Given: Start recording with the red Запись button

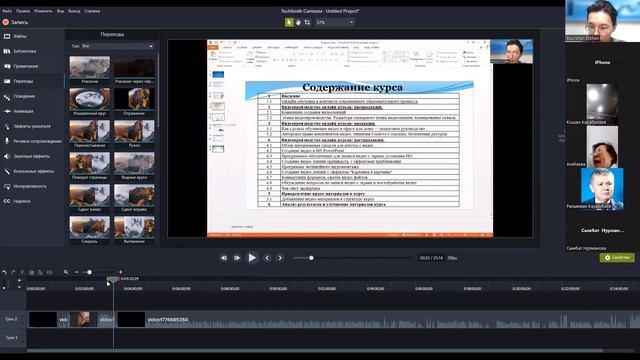Looking at the screenshot, I should (15, 22).
